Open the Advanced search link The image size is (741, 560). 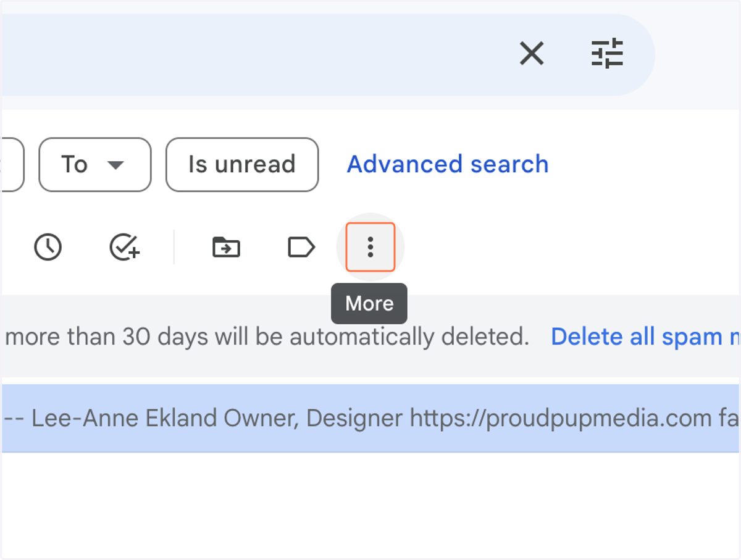448,164
